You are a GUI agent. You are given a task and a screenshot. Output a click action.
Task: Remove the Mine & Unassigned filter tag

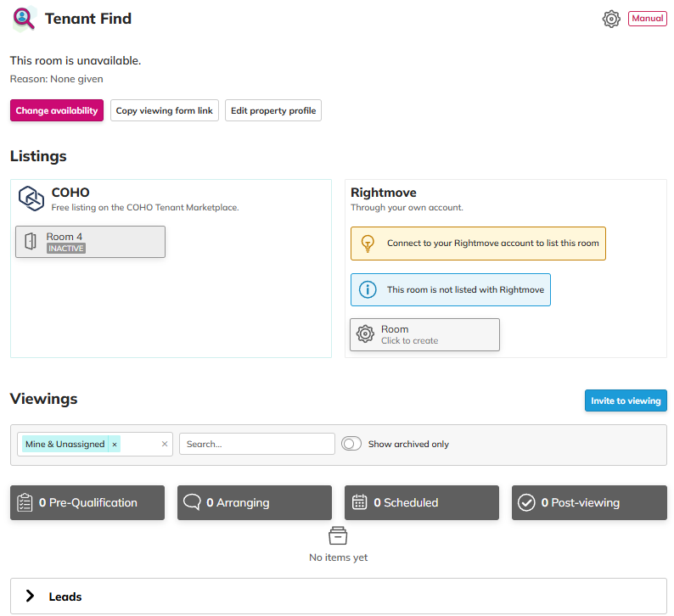(x=115, y=444)
